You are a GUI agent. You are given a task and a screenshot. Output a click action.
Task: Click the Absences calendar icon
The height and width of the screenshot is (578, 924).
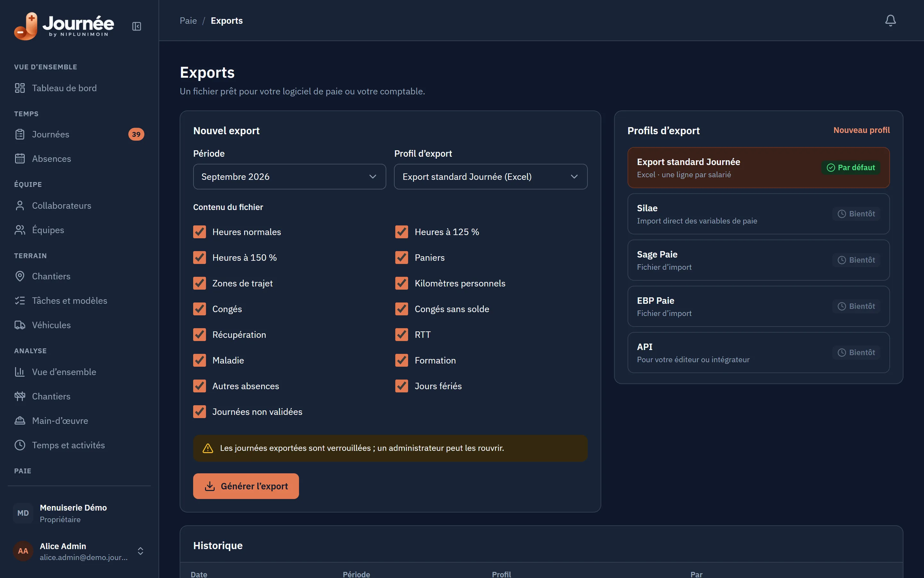[20, 159]
